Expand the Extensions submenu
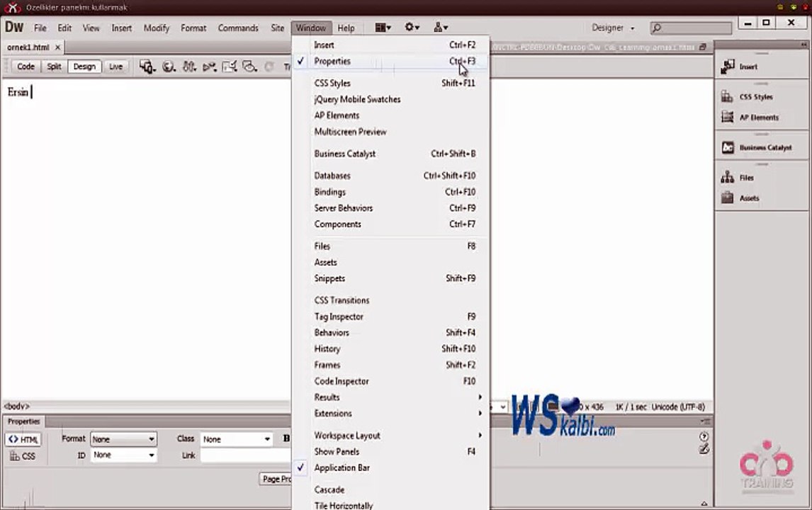Image resolution: width=812 pixels, height=510 pixels. tap(391, 413)
